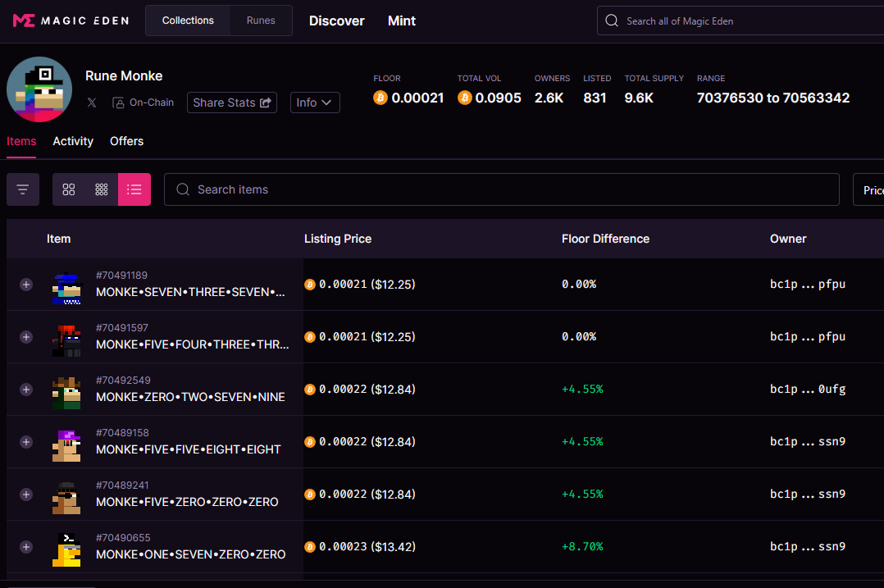Open the MONKE•FIVE•ZERO•ZERO•ZERO item name
The image size is (884, 588).
[187, 502]
